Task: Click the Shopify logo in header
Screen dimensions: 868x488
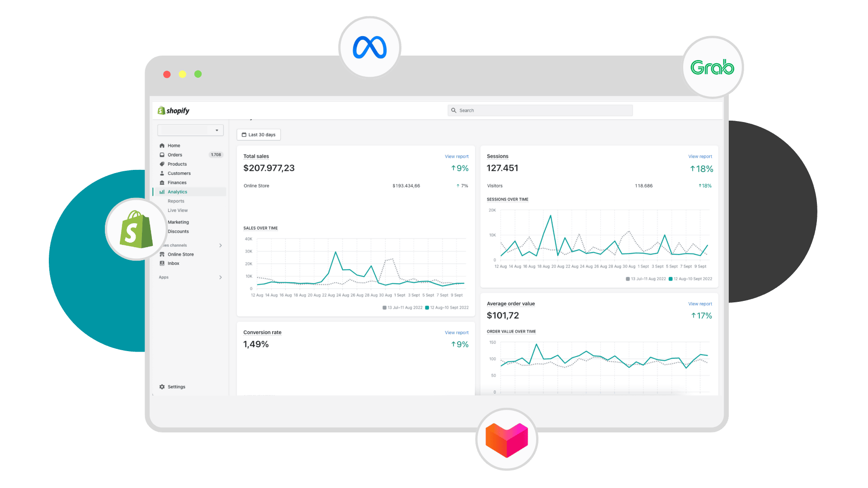Action: click(x=174, y=111)
